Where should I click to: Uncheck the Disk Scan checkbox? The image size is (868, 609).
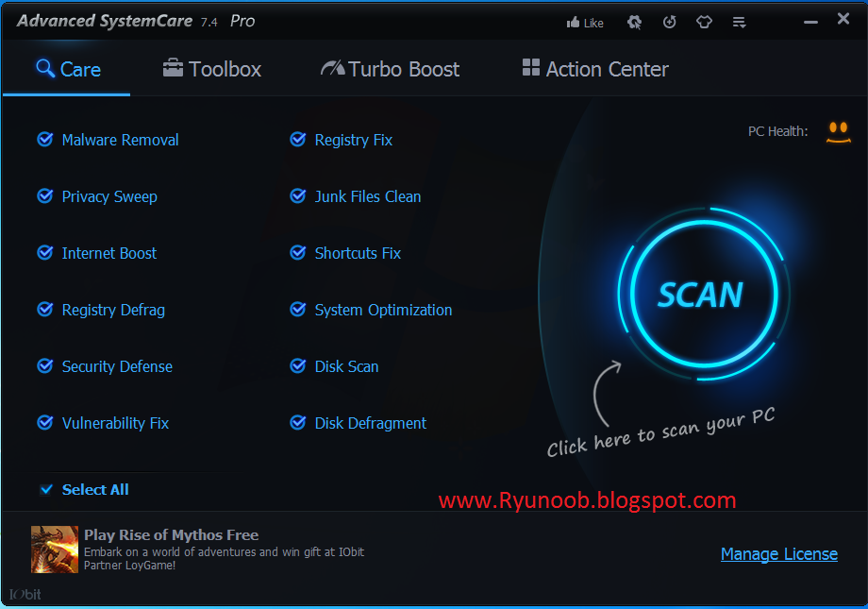coord(298,365)
